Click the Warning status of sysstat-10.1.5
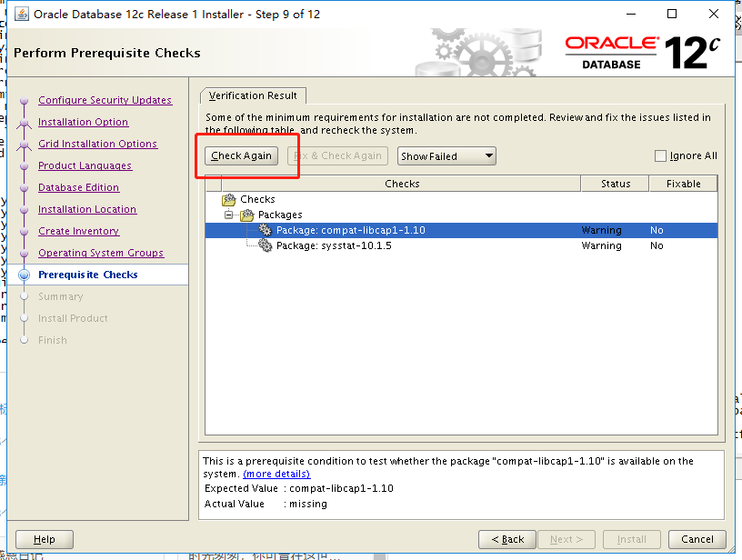The height and width of the screenshot is (560, 742). pos(601,245)
